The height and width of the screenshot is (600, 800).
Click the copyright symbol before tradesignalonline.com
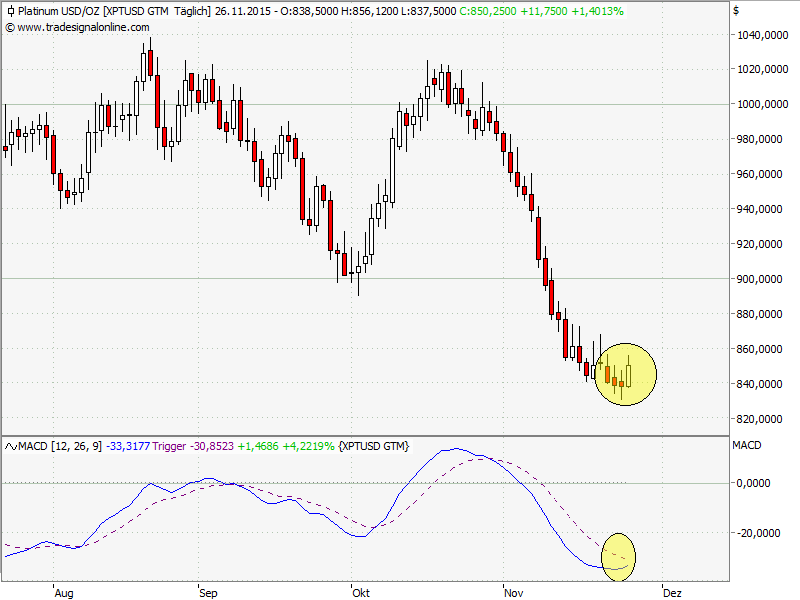(x=10, y=27)
